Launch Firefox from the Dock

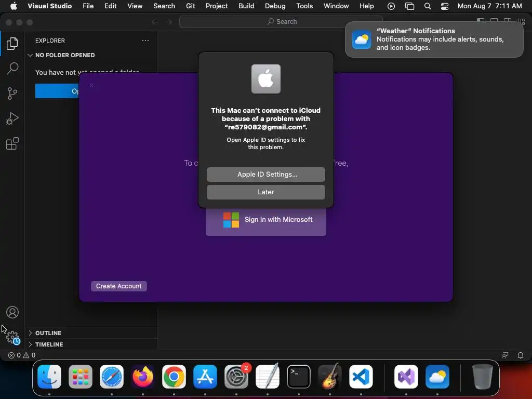coord(143,377)
